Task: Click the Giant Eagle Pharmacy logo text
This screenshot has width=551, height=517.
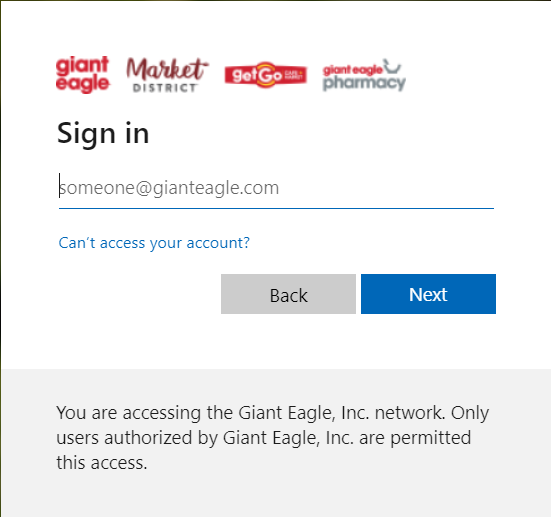Action: coord(364,75)
